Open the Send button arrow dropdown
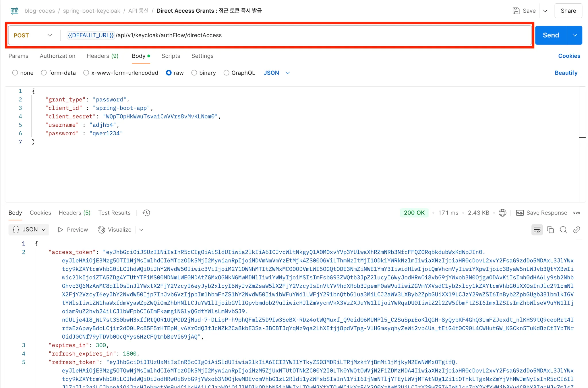This screenshot has width=588, height=388. tap(575, 35)
